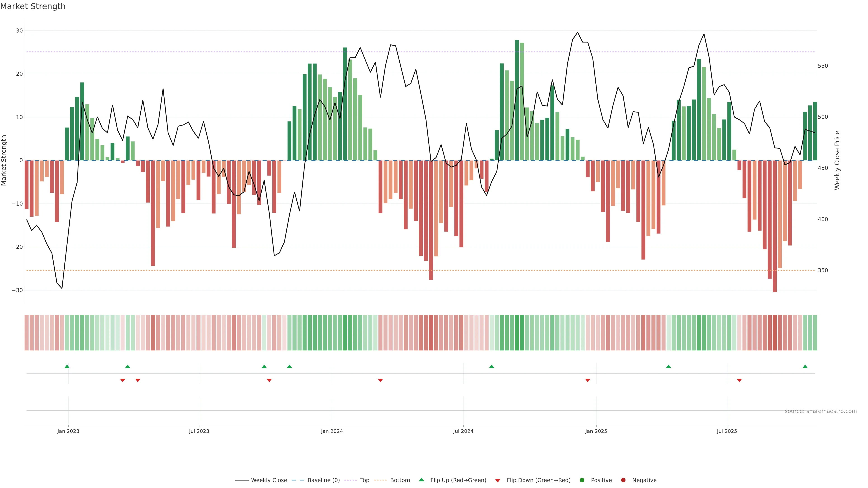Click Positive green circle legend icon

point(582,480)
